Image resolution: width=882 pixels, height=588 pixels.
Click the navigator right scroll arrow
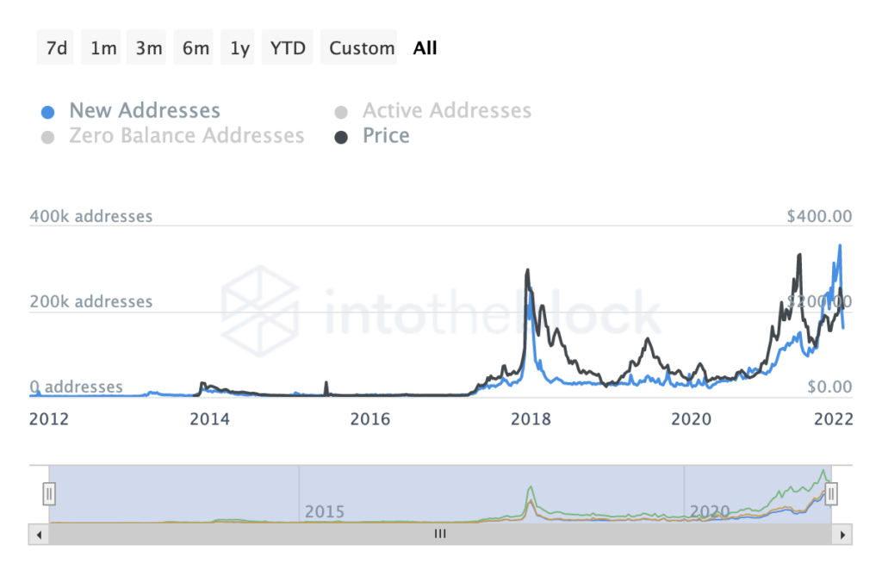[x=842, y=535]
